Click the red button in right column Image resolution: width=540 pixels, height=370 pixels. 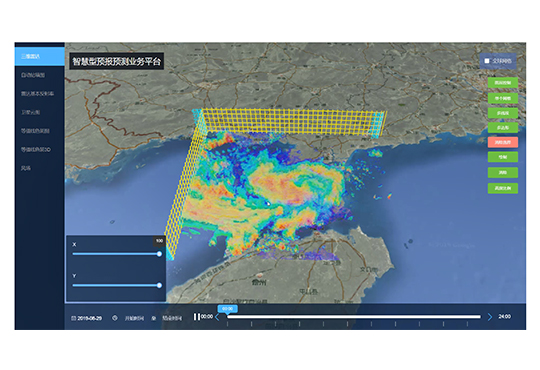[502, 142]
